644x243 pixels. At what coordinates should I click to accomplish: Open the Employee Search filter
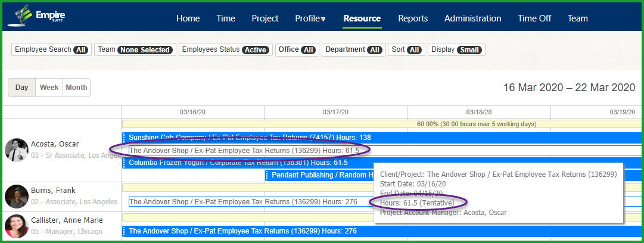[51, 49]
